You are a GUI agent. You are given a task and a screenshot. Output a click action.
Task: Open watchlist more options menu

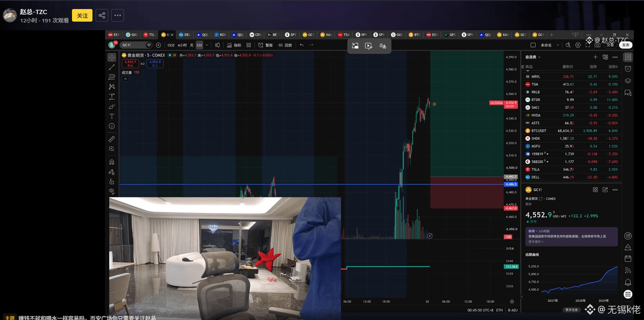click(x=615, y=57)
